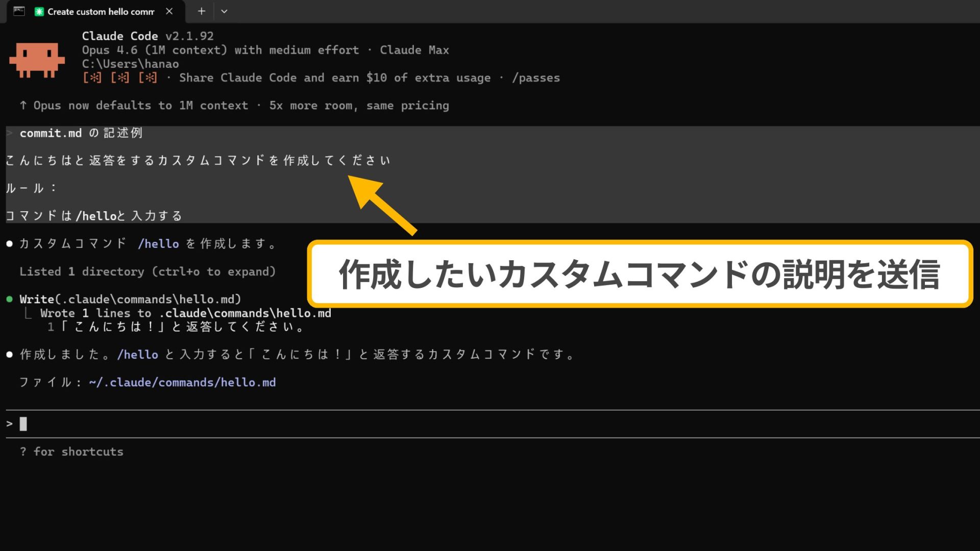Viewport: 980px width, 551px height.
Task: Select the /hello command text in results
Action: (138, 354)
